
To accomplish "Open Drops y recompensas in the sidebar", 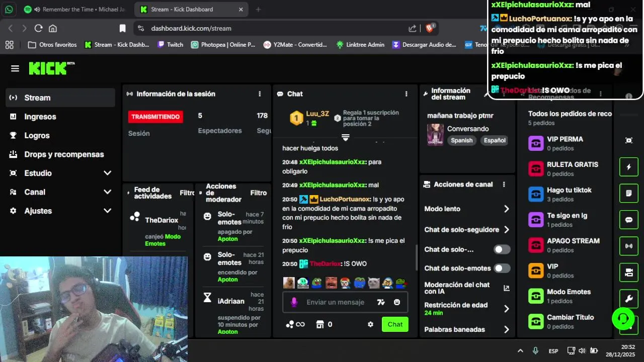I will (60, 154).
